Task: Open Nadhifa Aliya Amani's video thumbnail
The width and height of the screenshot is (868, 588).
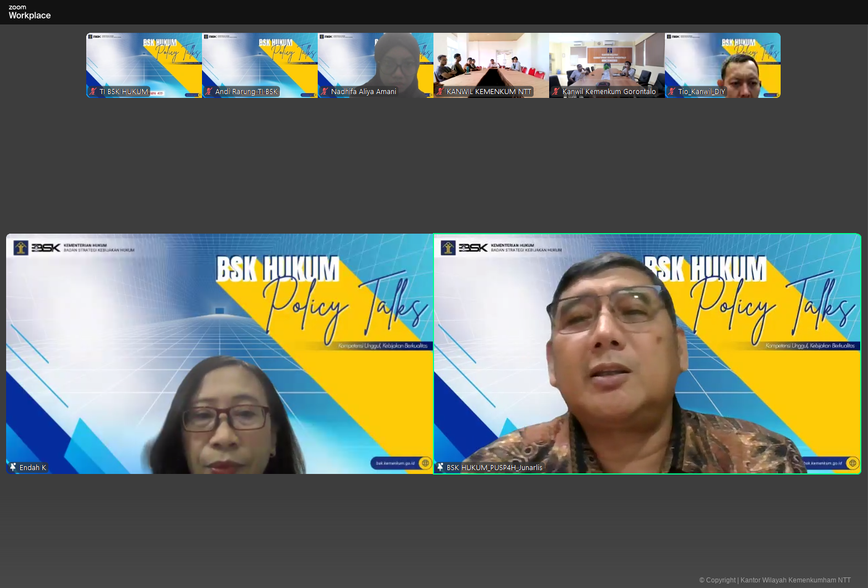Action: point(376,61)
